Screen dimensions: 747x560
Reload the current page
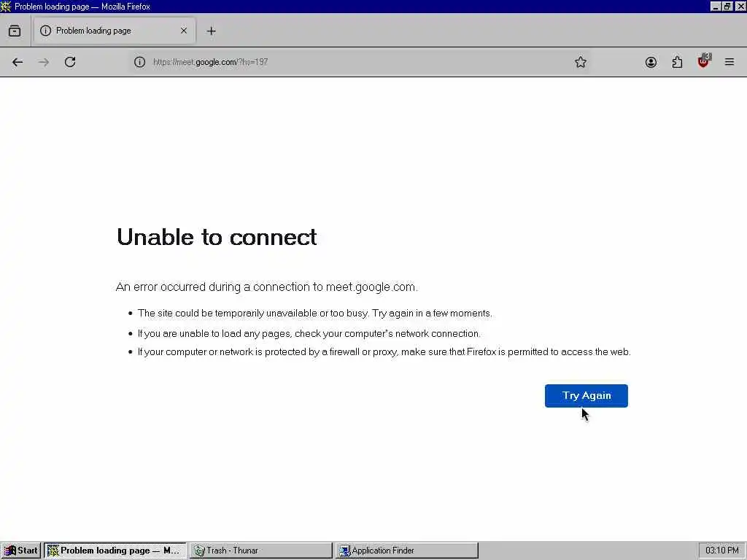70,62
